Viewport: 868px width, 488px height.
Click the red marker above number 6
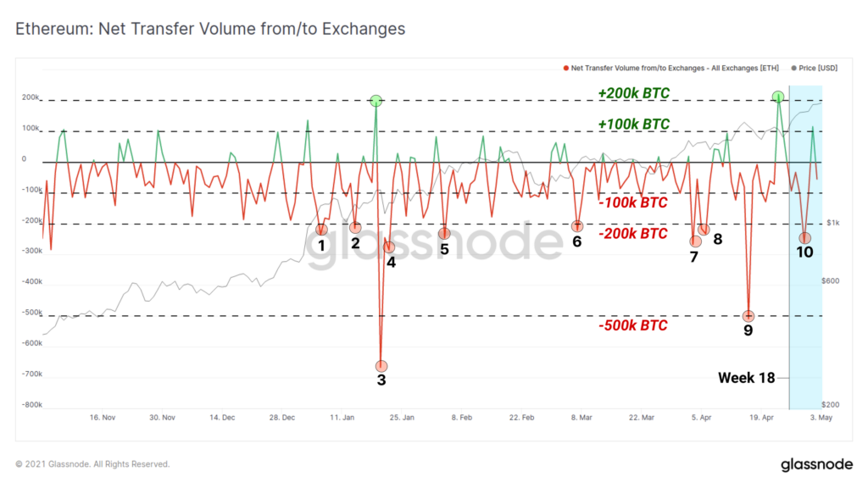click(x=577, y=225)
